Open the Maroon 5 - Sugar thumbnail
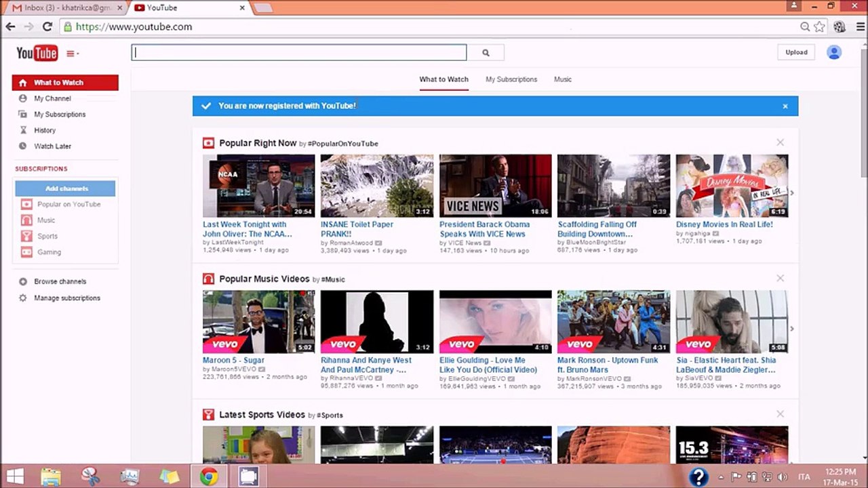The width and height of the screenshot is (868, 488). click(x=258, y=321)
